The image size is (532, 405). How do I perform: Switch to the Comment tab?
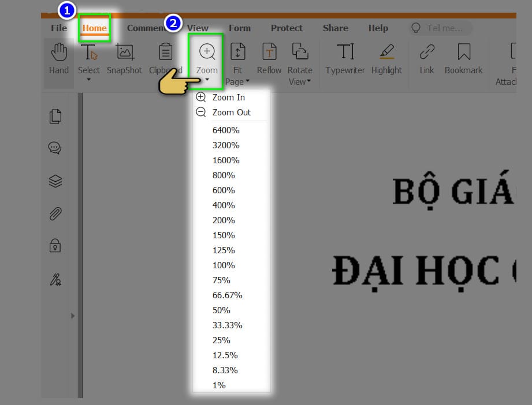click(x=146, y=28)
